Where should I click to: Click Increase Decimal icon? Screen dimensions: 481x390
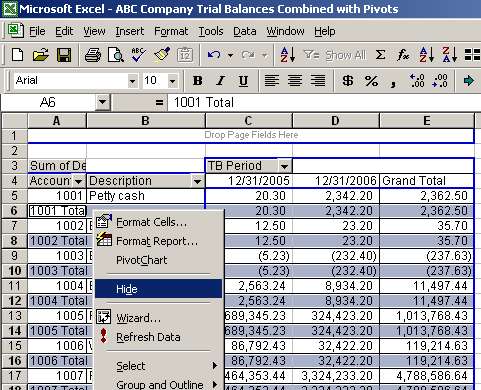pos(417,81)
